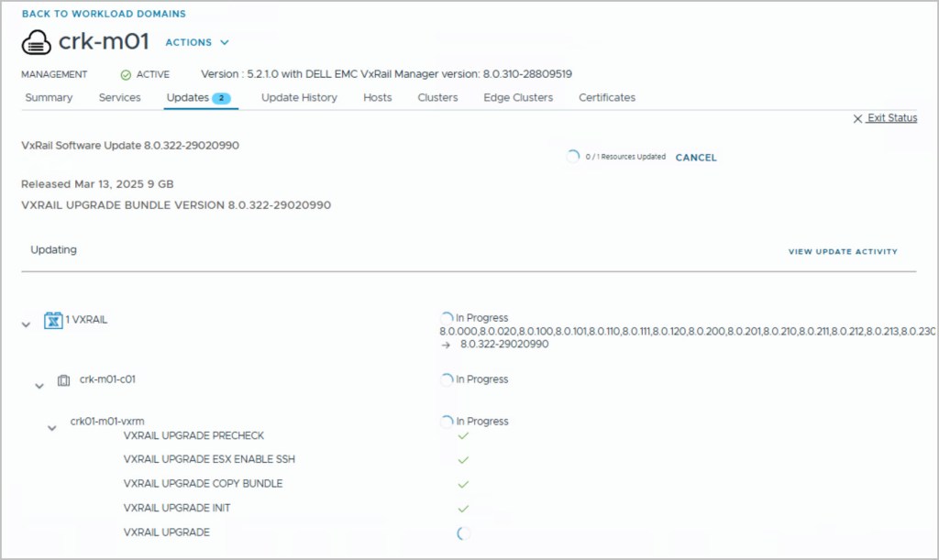Click VxRail Software Update 8.0.322-29020990 heading
Viewport: 939px width, 560px height.
[x=130, y=146]
